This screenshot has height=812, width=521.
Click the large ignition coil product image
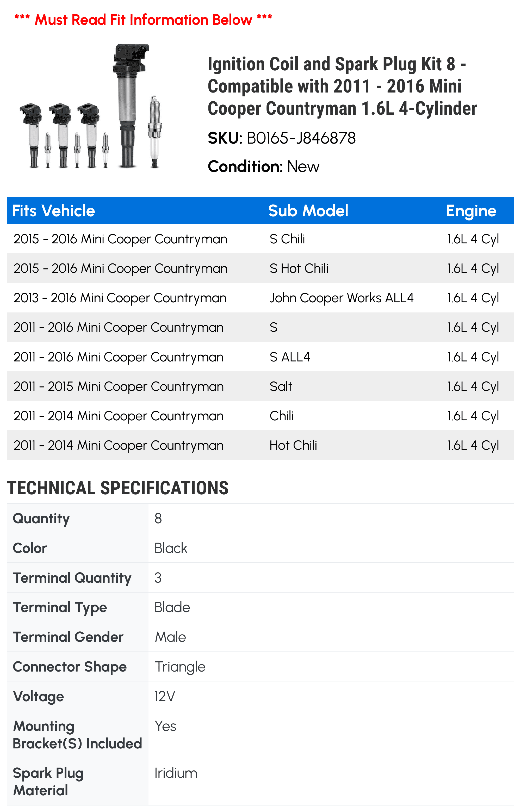(130, 106)
